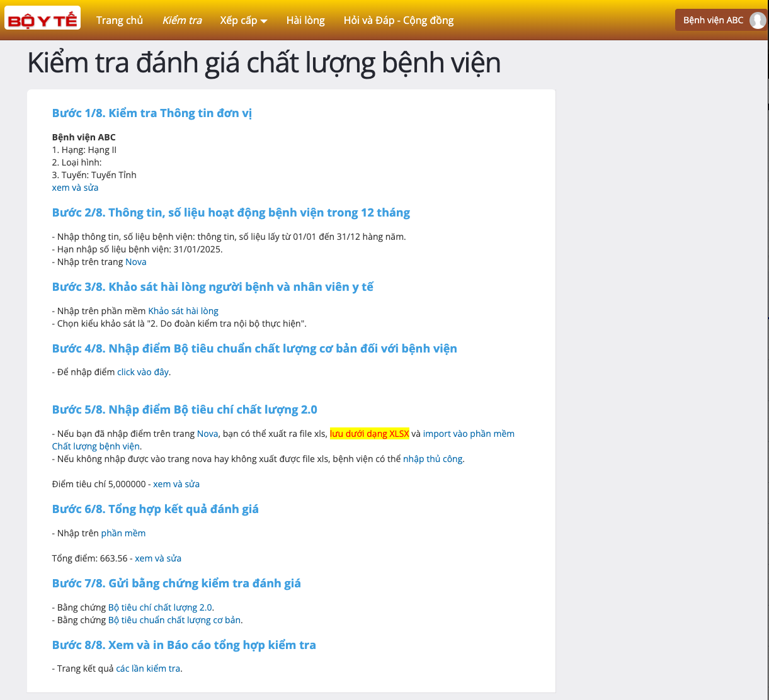The width and height of the screenshot is (769, 700).
Task: Click 'xem và sửa' next to Tổng điểm
Action: (158, 558)
